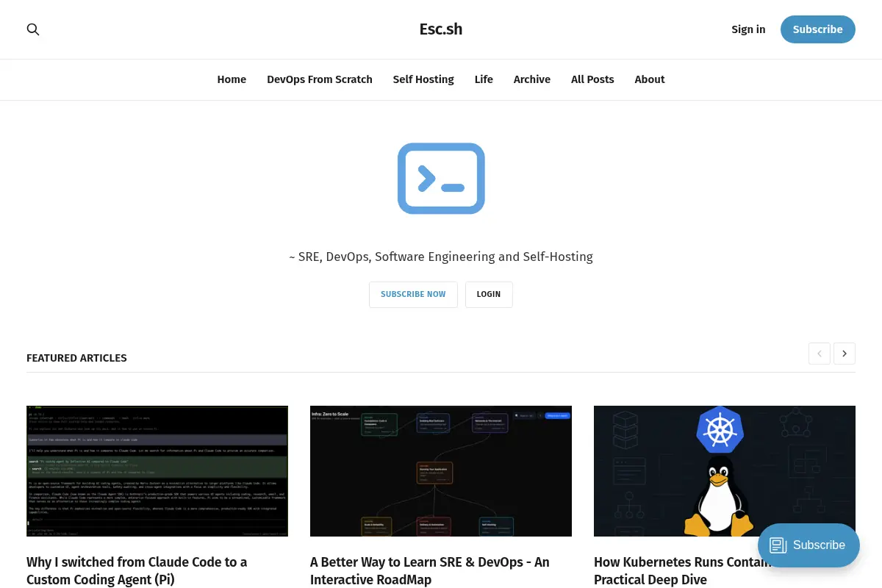The width and height of the screenshot is (882, 588).
Task: Click the SUBSCRIBE NOW button
Action: (413, 294)
